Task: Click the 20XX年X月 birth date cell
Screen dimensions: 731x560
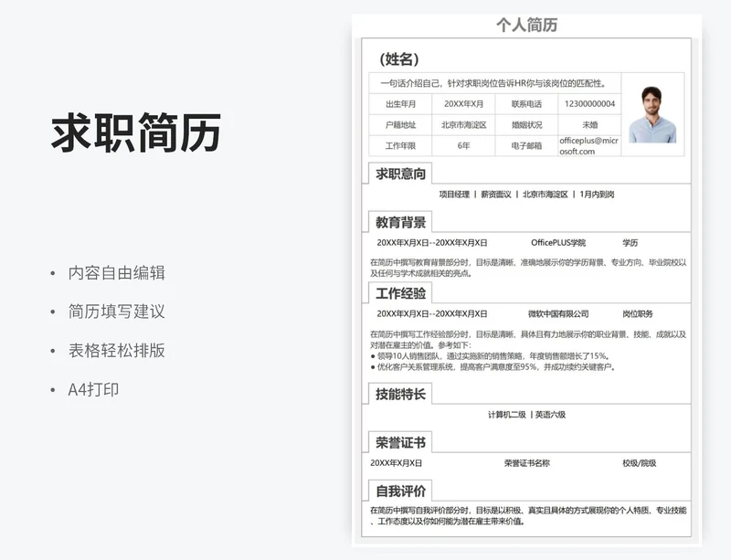Action: tap(463, 104)
